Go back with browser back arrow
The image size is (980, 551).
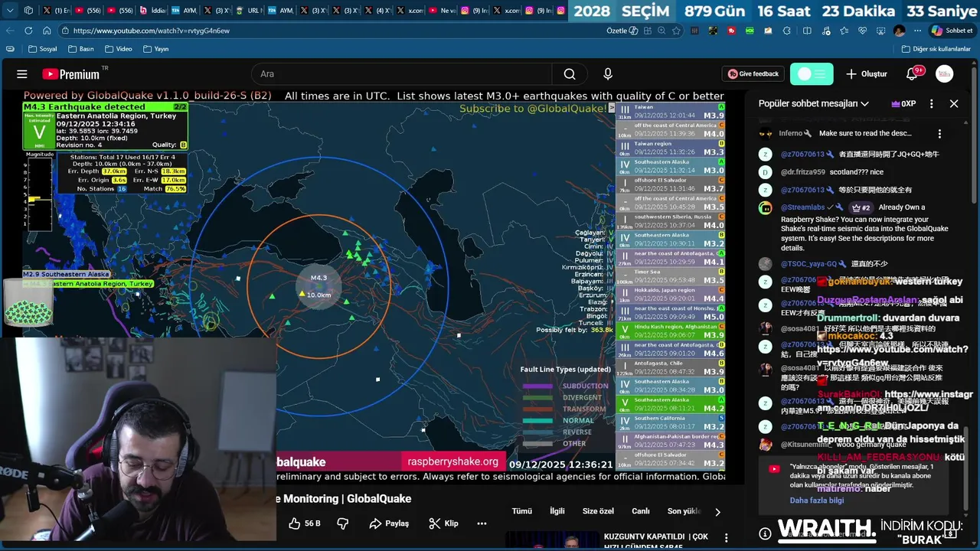point(10,31)
